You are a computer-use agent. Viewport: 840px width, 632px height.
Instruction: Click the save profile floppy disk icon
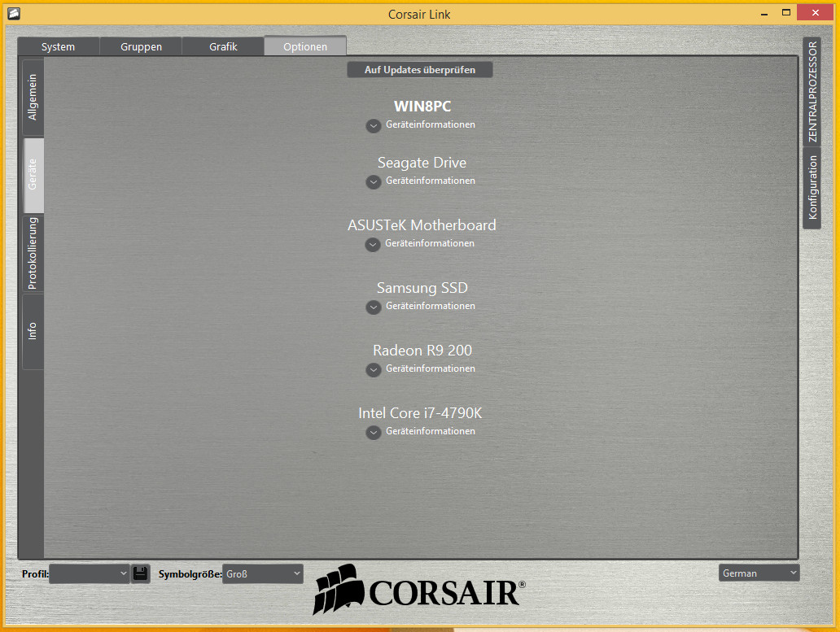click(x=140, y=573)
